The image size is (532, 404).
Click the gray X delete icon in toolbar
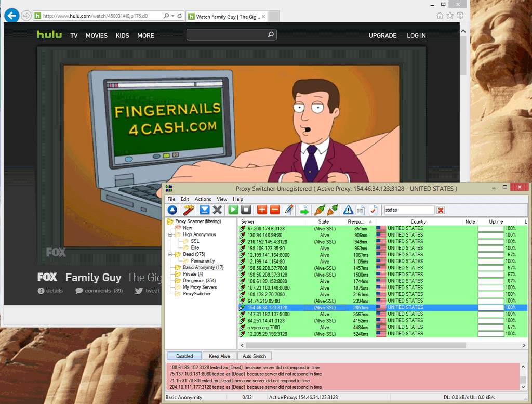tap(217, 210)
